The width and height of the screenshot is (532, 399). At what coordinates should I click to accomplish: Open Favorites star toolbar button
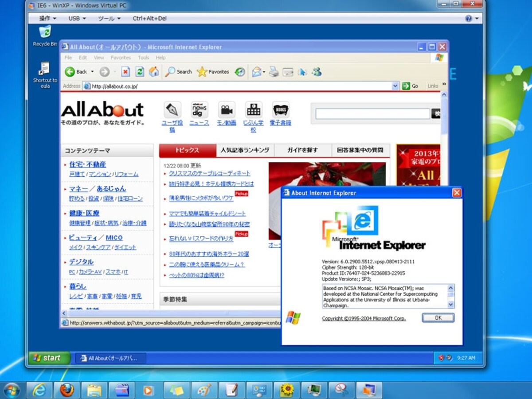213,72
